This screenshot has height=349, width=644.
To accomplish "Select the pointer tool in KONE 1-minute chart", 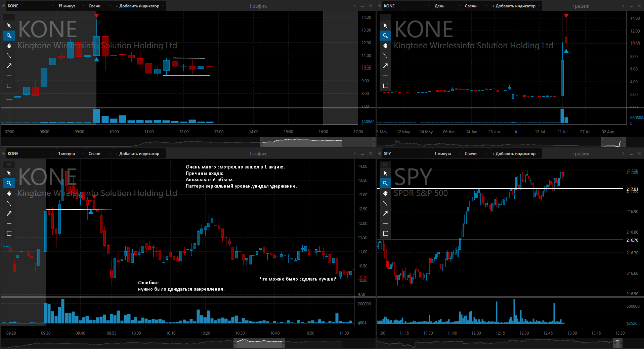I will click(x=9, y=173).
